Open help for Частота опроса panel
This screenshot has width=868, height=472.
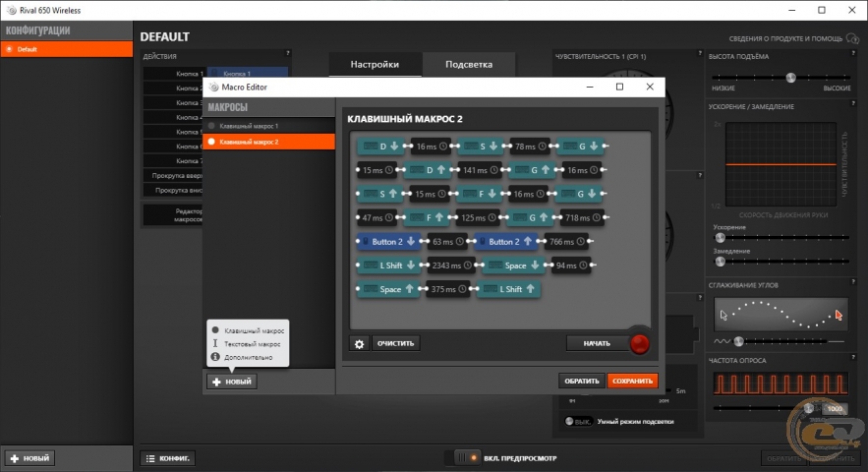coord(853,357)
